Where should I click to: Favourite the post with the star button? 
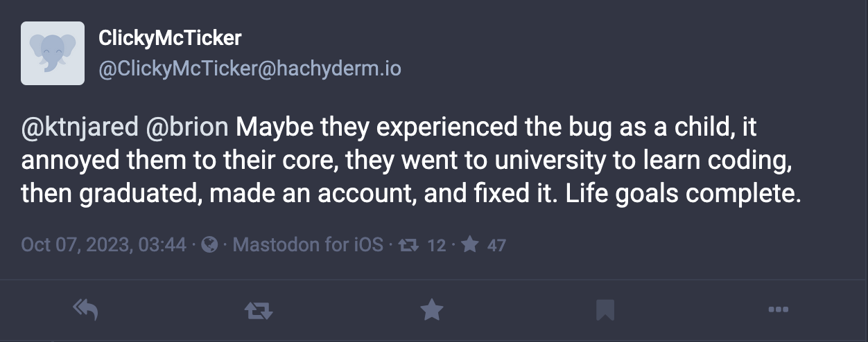[432, 310]
